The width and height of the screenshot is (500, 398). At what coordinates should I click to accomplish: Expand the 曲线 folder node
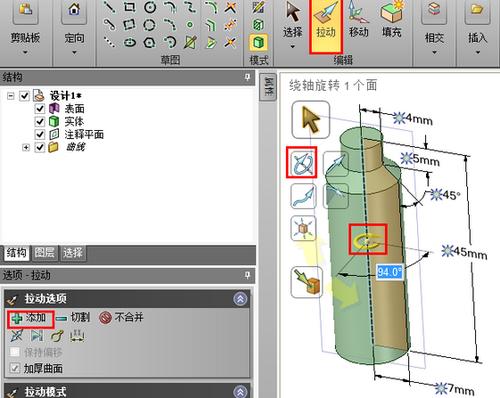(x=26, y=147)
